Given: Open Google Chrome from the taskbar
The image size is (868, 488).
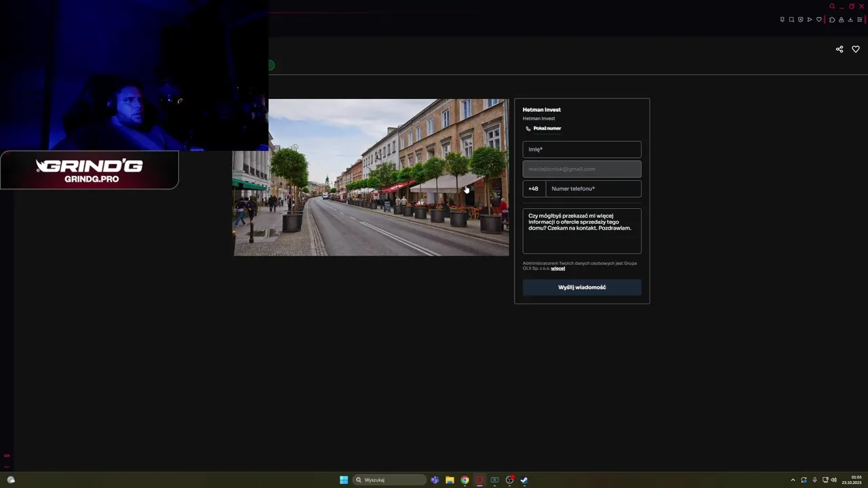Looking at the screenshot, I should click(x=465, y=480).
